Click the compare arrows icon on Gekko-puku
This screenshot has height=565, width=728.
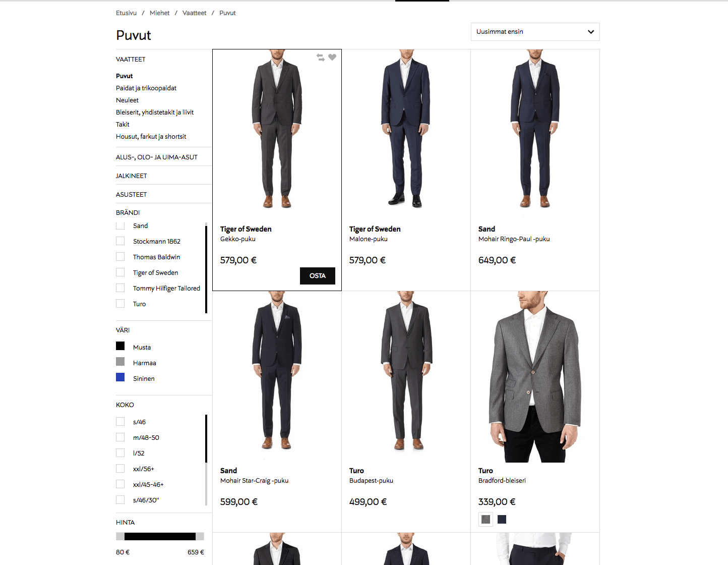[x=320, y=58]
